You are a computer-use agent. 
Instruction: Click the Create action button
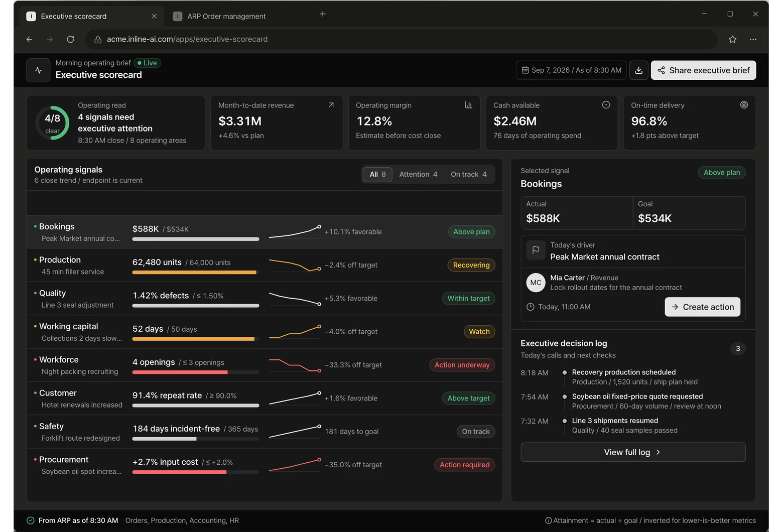pos(702,307)
